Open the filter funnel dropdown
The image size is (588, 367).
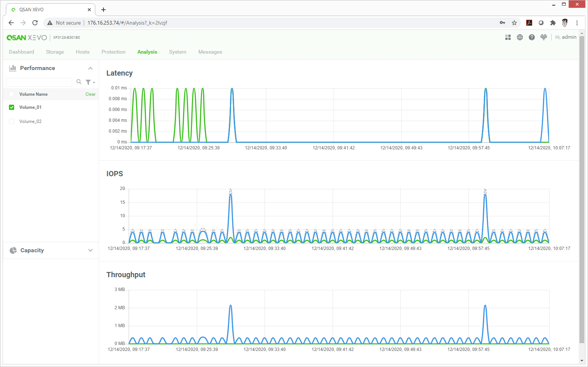(x=90, y=82)
